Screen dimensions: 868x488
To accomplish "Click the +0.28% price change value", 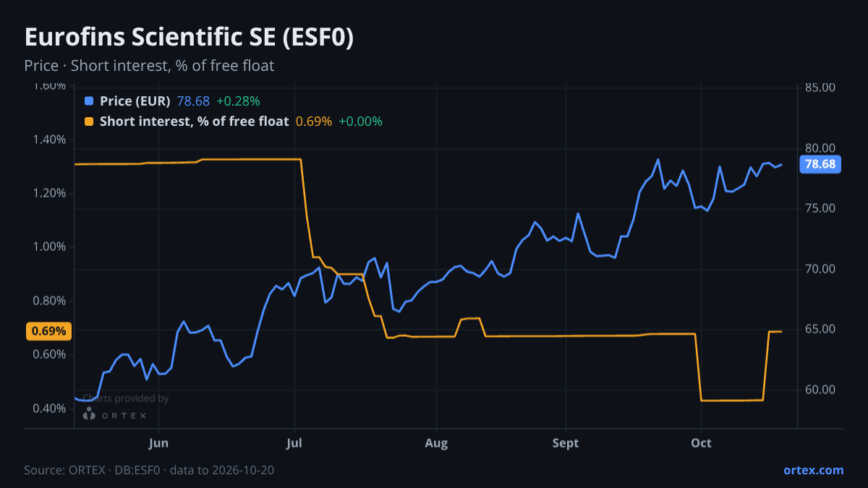I will tap(238, 101).
